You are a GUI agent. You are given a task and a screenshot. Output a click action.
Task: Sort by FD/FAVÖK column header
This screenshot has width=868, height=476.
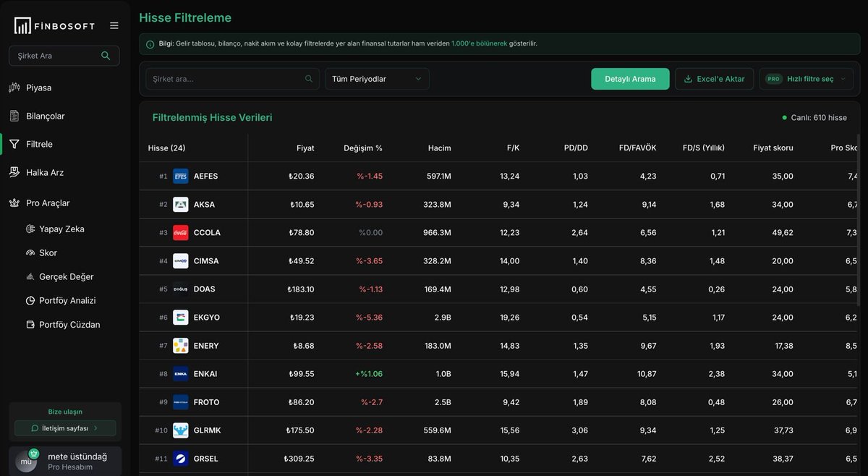[637, 148]
